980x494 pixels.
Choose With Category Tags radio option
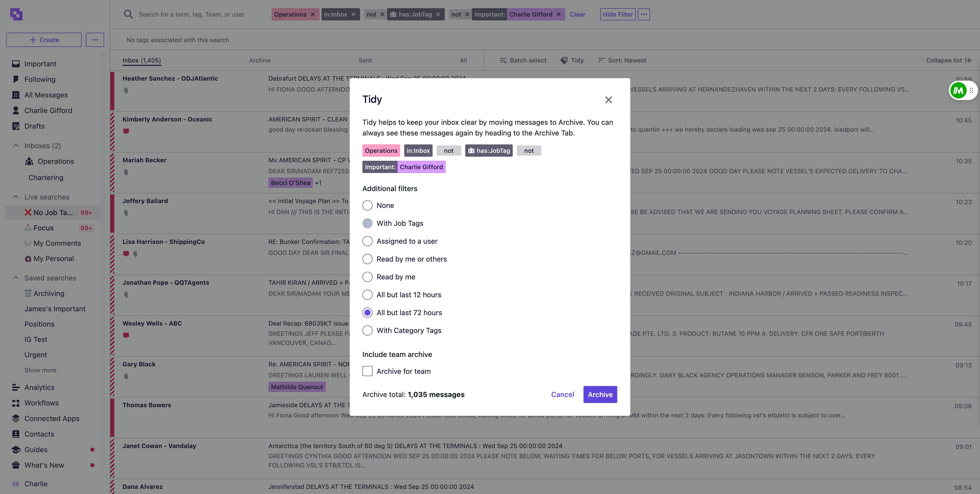click(x=367, y=330)
